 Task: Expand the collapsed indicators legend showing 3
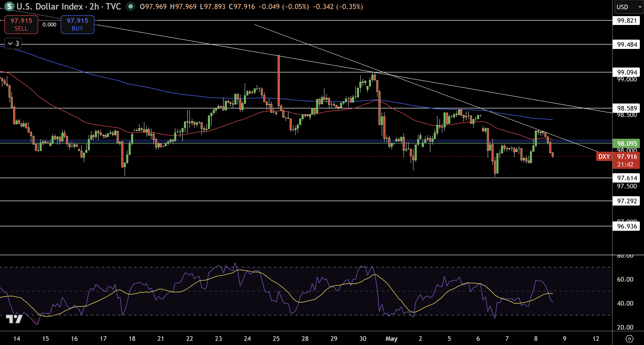point(13,44)
